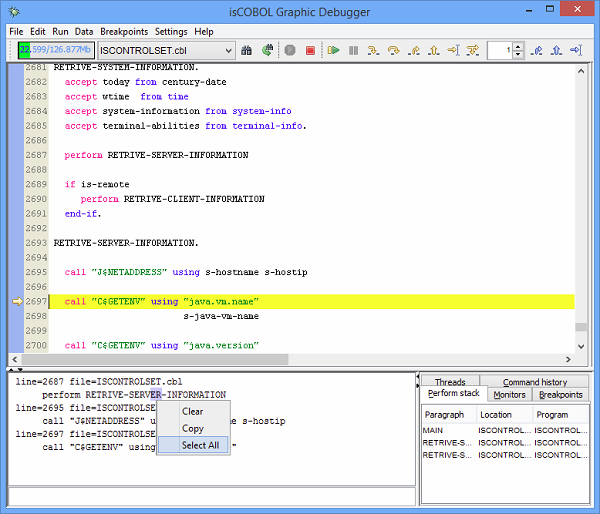The width and height of the screenshot is (600, 514).
Task: Click Copy in the context menu
Action: 192,428
